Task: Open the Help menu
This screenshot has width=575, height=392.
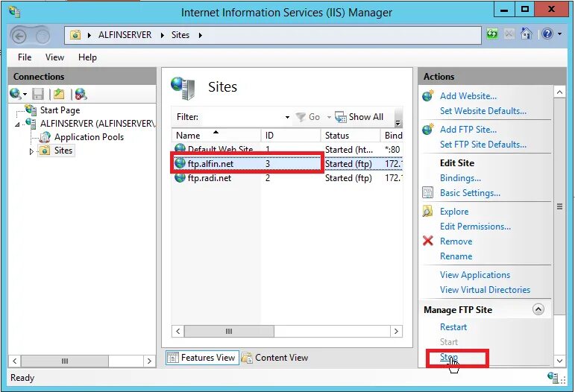Action: 87,57
